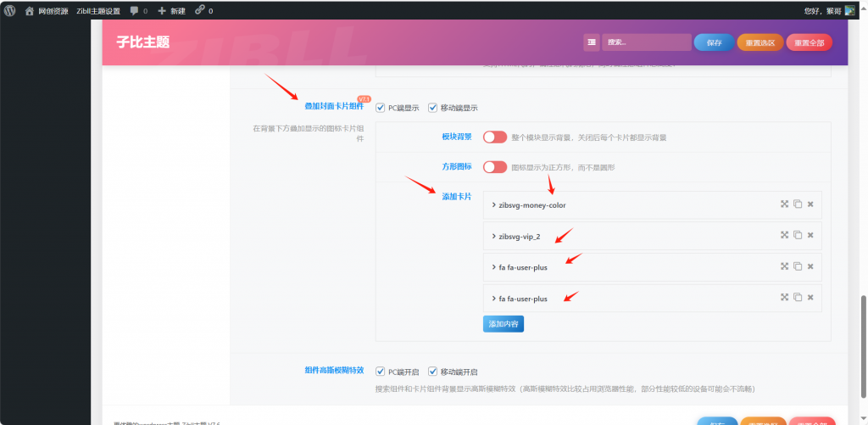
Task: Toggle the expand-all options list icon
Action: pyautogui.click(x=592, y=42)
